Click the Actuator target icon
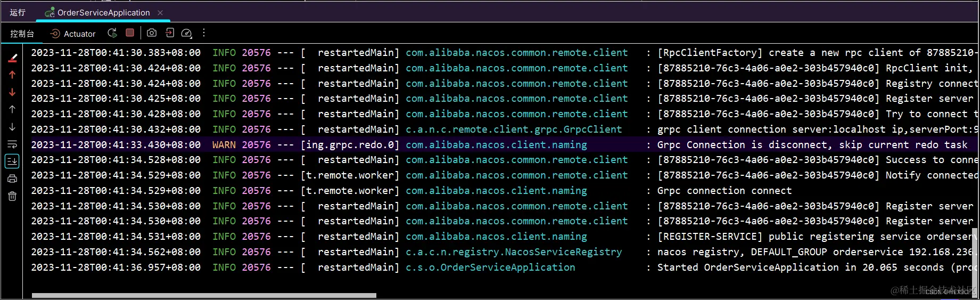This screenshot has width=980, height=300. pyautogui.click(x=55, y=34)
